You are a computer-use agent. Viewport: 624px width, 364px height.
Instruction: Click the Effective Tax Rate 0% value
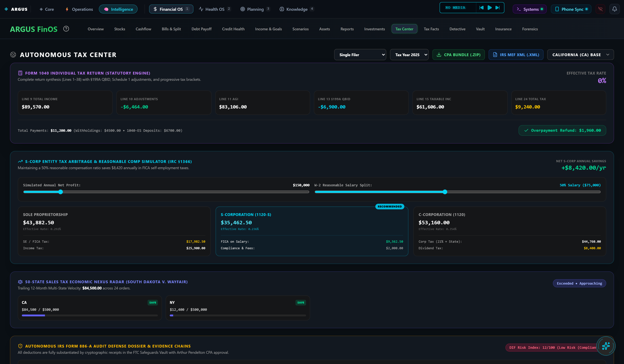point(602,80)
